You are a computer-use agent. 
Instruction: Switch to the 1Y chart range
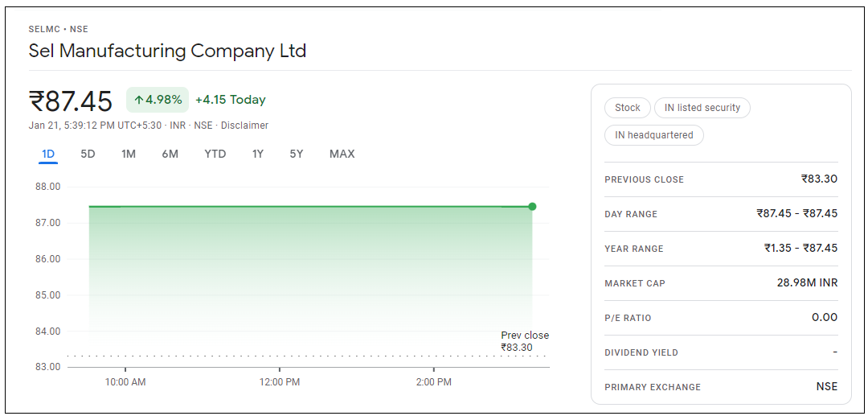pyautogui.click(x=258, y=154)
